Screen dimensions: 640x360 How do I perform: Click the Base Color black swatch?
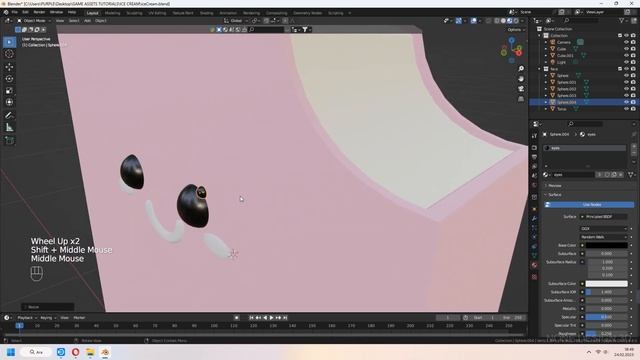pyautogui.click(x=607, y=245)
